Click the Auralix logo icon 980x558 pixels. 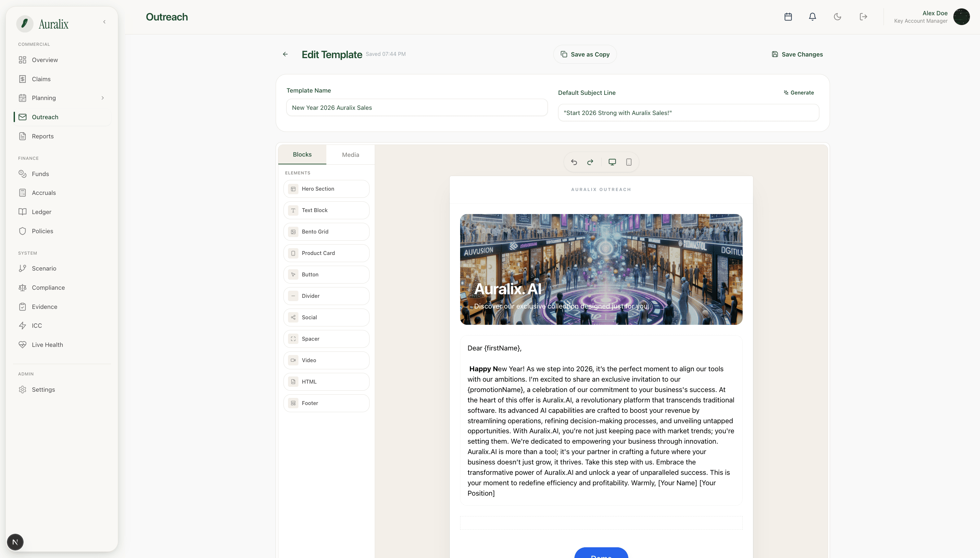pyautogui.click(x=25, y=23)
